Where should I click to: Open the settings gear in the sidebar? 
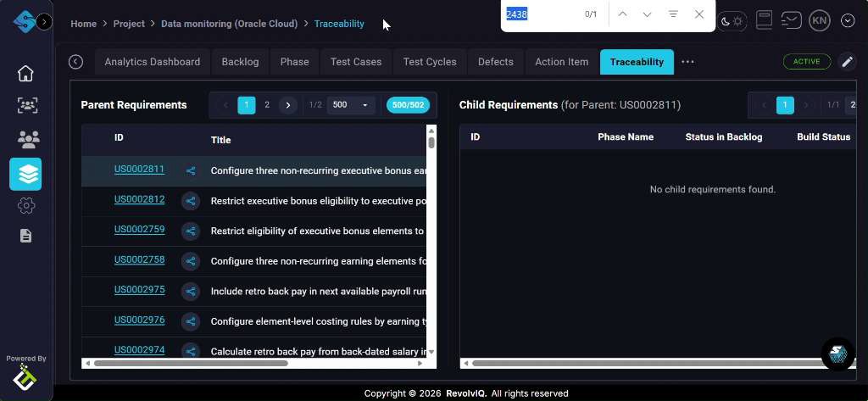coord(26,205)
